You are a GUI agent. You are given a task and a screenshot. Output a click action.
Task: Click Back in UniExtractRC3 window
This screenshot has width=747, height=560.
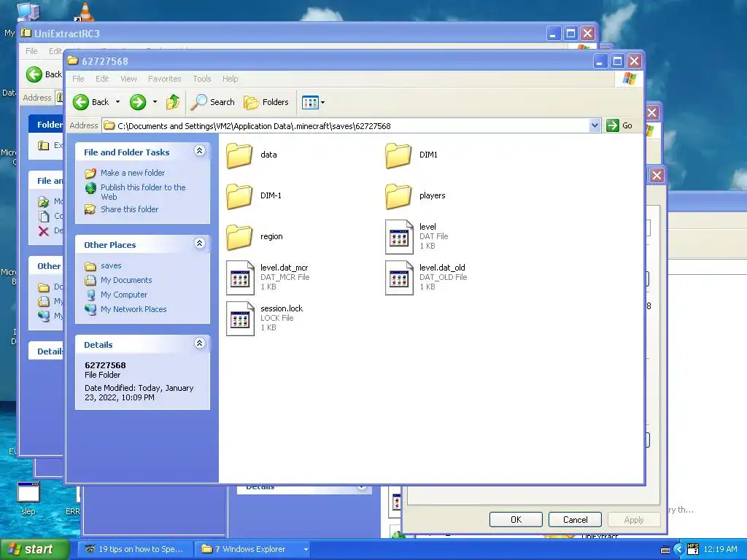click(x=44, y=74)
